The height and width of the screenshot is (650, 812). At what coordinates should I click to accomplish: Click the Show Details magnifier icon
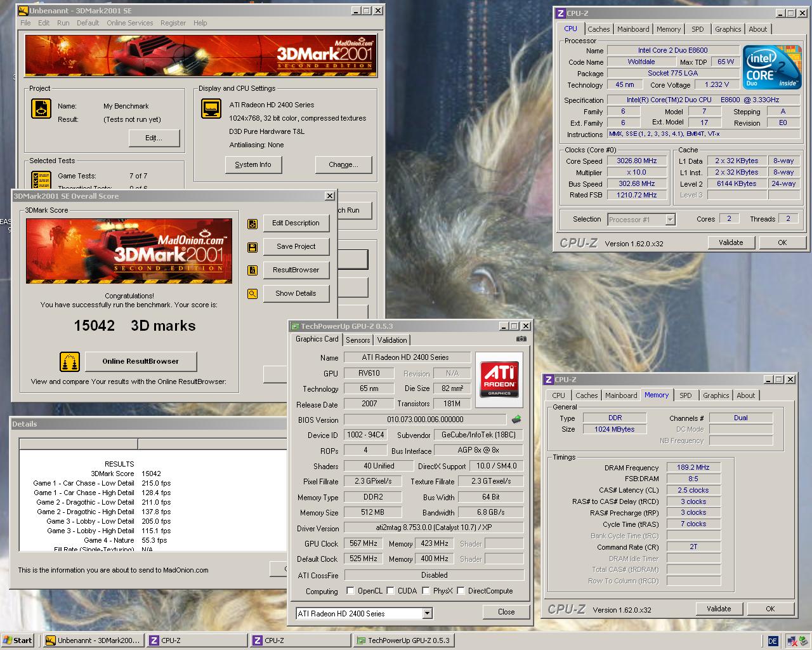[x=252, y=294]
